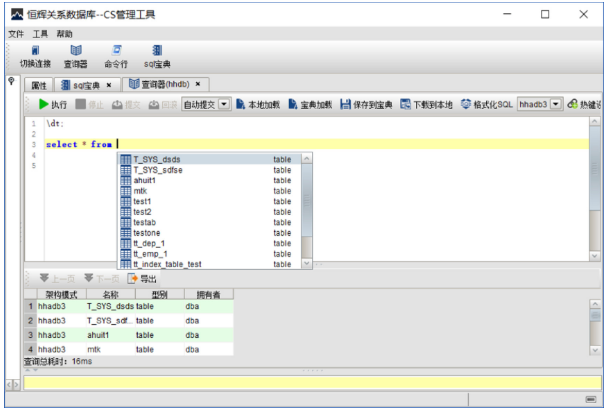
Task: Click status bar icon at bottom right
Action: coord(591,400)
